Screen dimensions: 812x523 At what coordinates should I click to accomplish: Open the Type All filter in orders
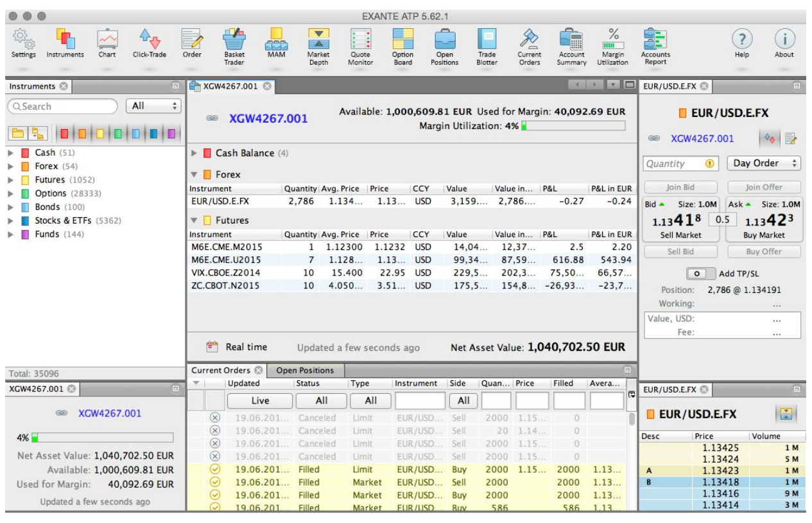[370, 401]
